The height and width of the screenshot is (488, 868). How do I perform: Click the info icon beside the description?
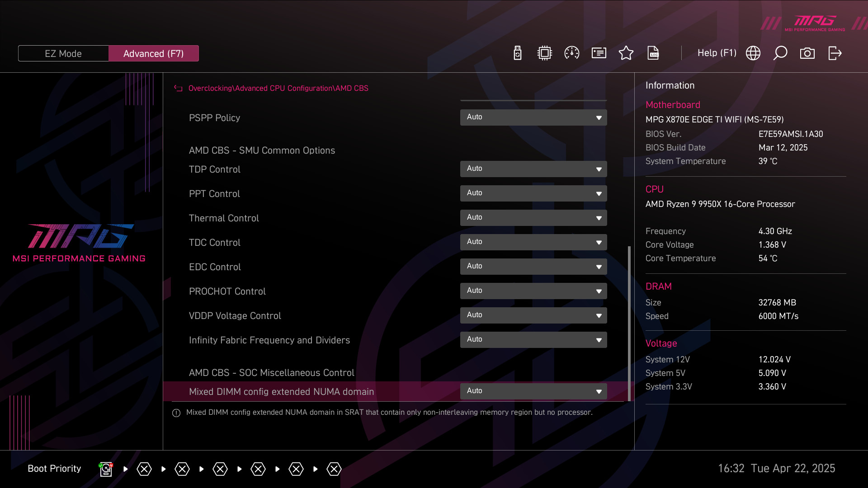[176, 413]
